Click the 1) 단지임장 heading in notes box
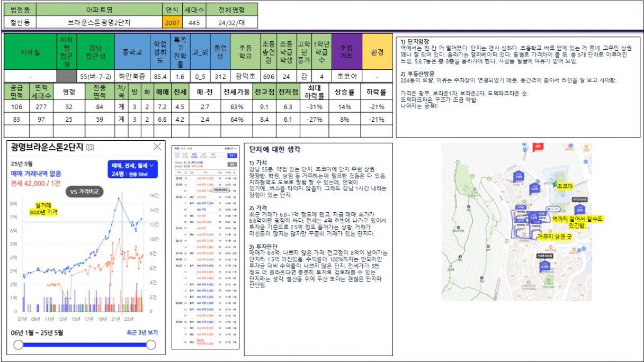Screen dimensions: 644x362 [415, 41]
